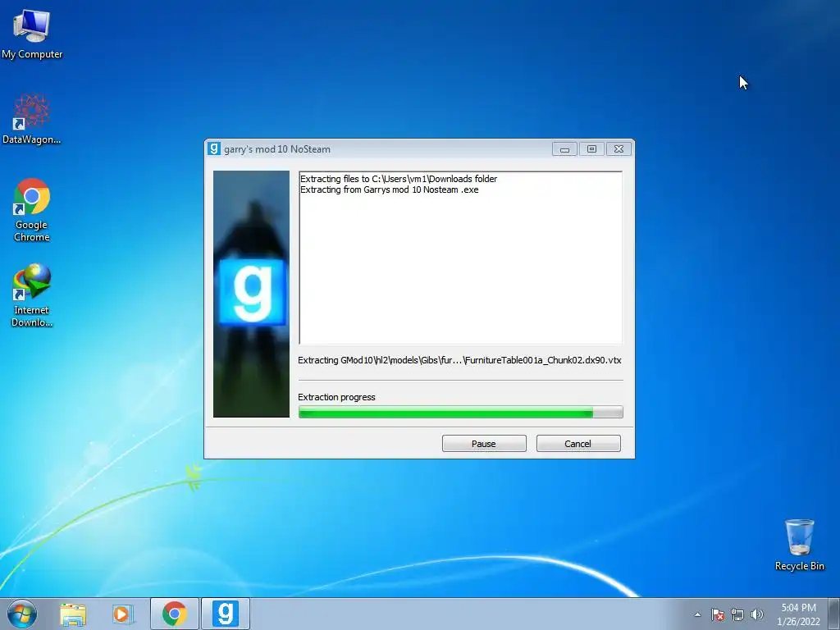The height and width of the screenshot is (630, 840).
Task: Minimize the garry's mod 10 NoSteam window
Action: point(564,149)
